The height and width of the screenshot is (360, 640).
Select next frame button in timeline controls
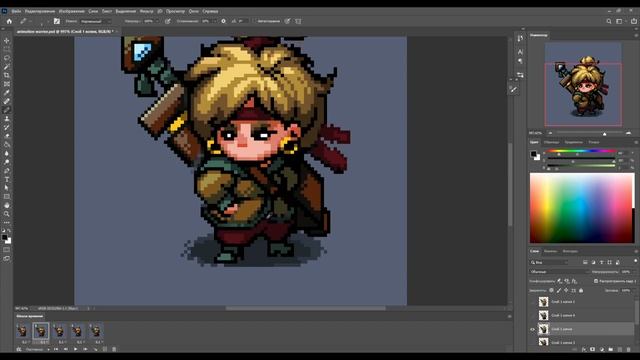[x=85, y=349]
